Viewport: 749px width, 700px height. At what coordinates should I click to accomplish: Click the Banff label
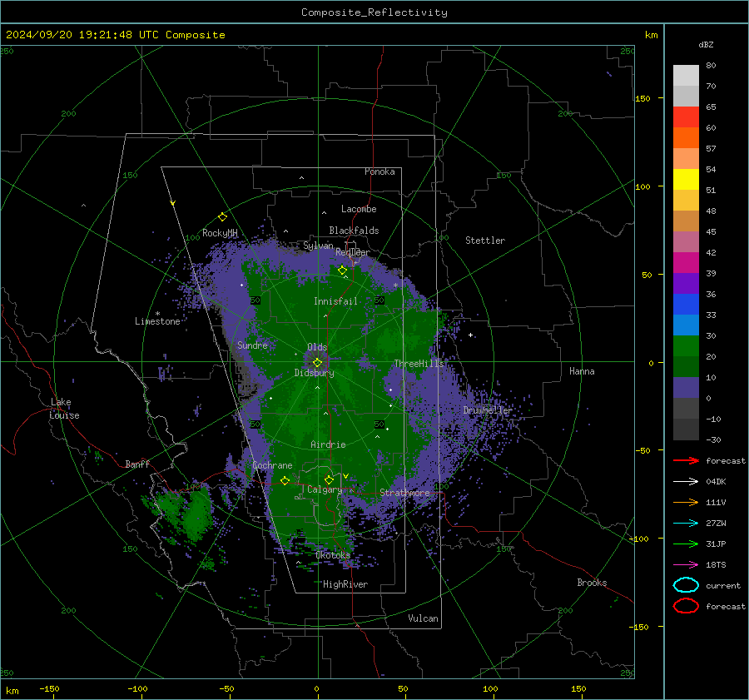(x=137, y=464)
